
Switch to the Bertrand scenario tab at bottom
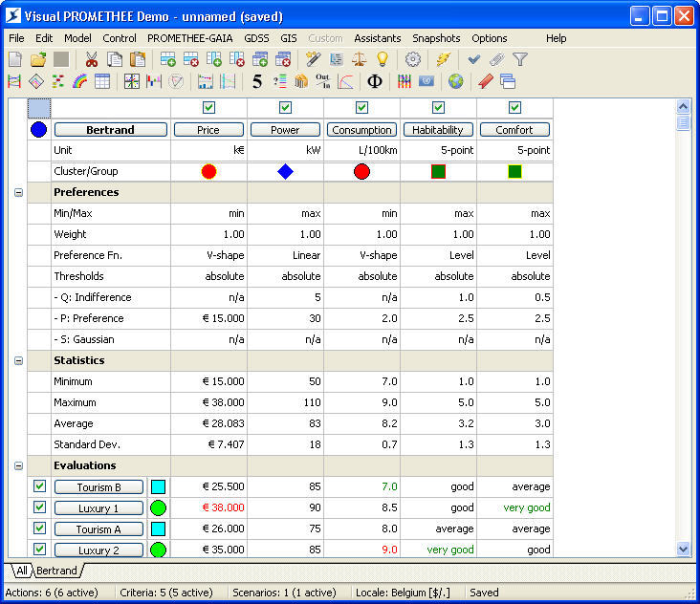click(x=56, y=571)
